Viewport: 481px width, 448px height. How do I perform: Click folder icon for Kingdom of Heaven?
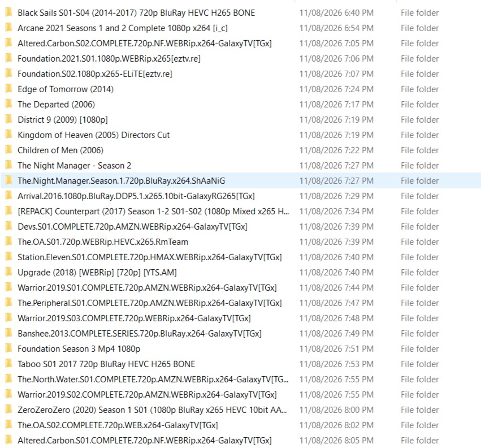click(x=8, y=135)
